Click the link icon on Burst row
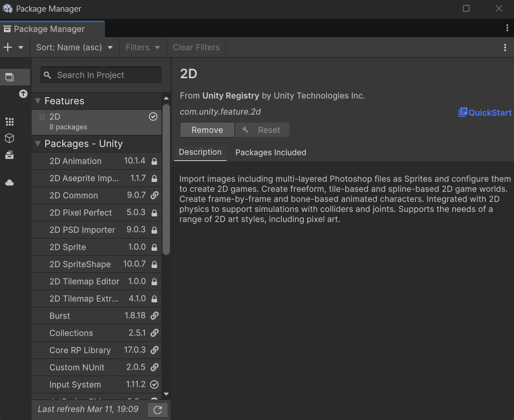The height and width of the screenshot is (420, 514). (x=154, y=316)
